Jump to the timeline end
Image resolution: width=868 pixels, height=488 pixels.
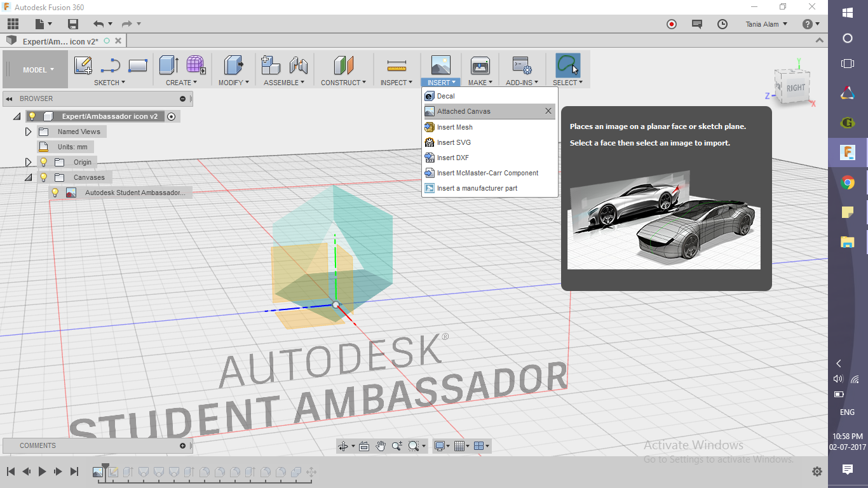click(74, 471)
